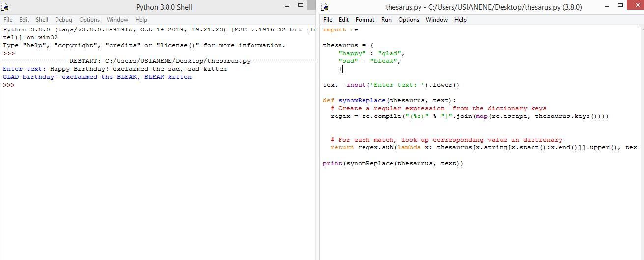Click the IDLE icon in Python Shell title bar
Viewport: 644px width, 260px height.
pyautogui.click(x=5, y=7)
